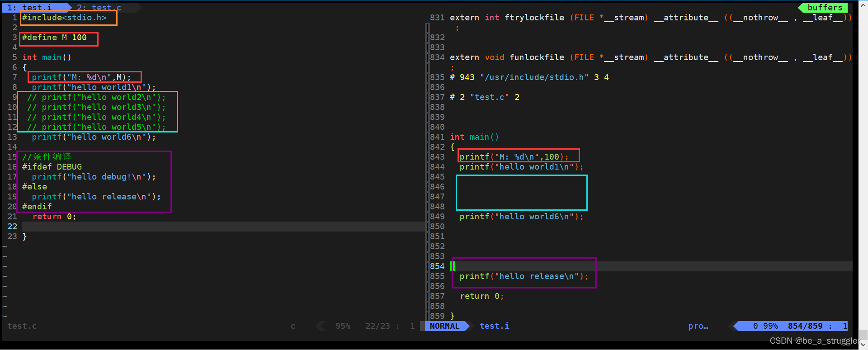Viewport: 868px width, 350px height.
Task: Click line number 22 in left pane
Action: click(x=12, y=227)
